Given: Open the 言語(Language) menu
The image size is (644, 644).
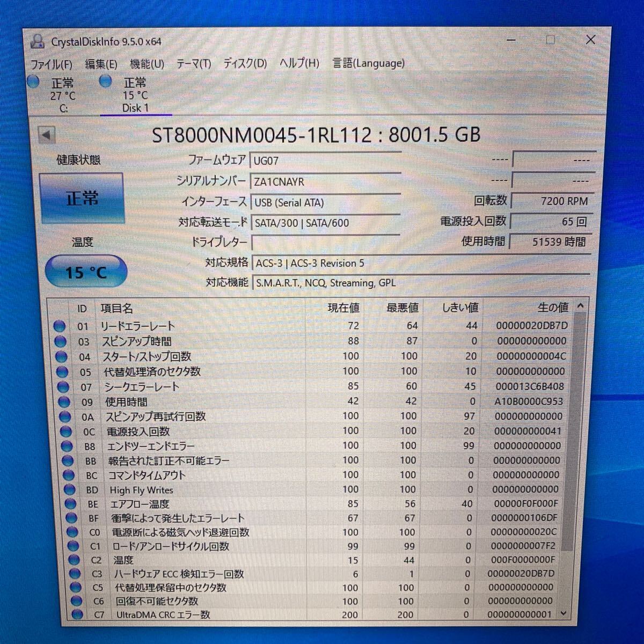Looking at the screenshot, I should click(x=369, y=63).
